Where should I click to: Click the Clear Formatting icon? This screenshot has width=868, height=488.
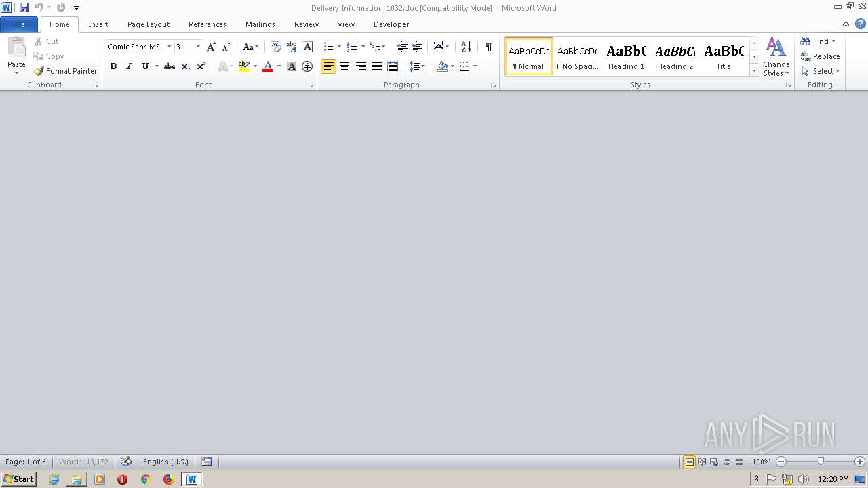coord(275,47)
